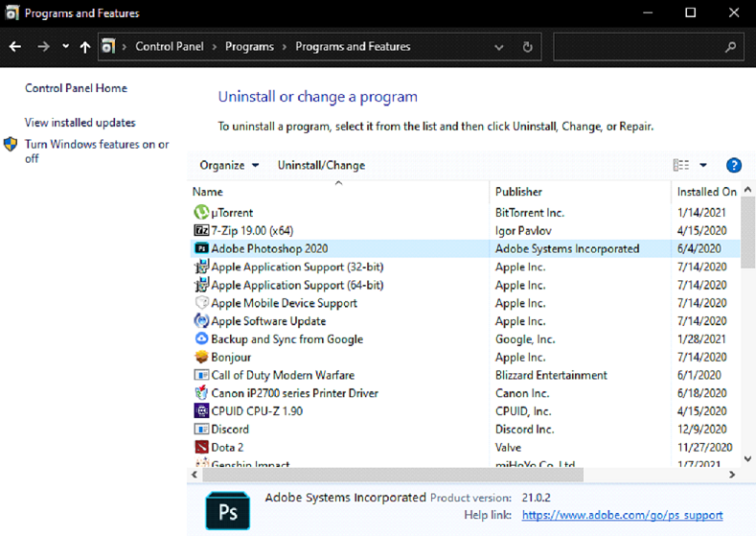The image size is (756, 536).
Task: Click Apple Software Update icon
Action: click(x=201, y=321)
